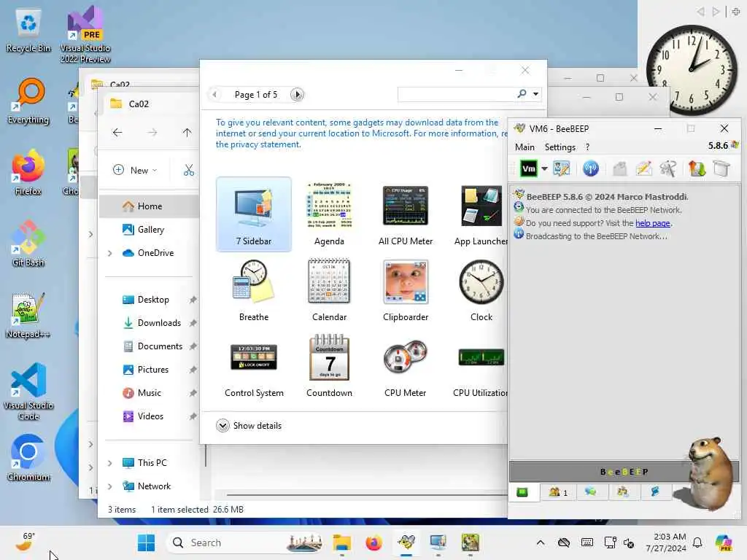The image size is (747, 560).
Task: Switch to the chat bubbles tab in BeeBEEP
Action: tap(591, 492)
